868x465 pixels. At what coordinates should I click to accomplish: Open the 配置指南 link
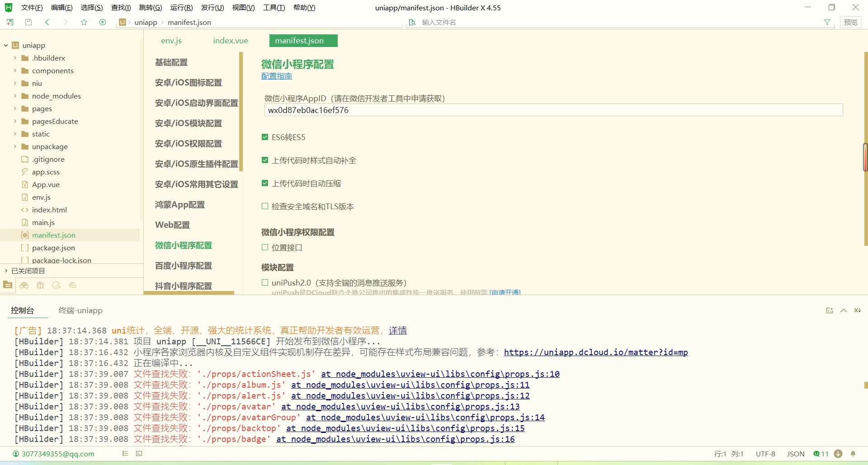[277, 76]
